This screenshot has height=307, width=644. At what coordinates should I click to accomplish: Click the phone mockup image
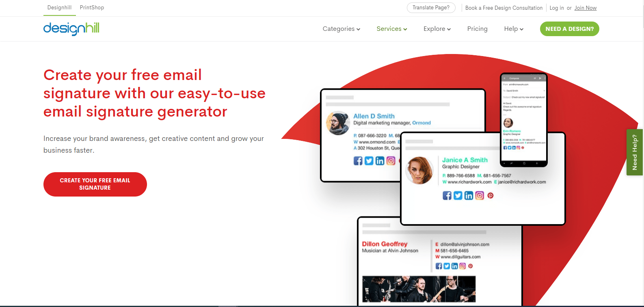tap(523, 120)
